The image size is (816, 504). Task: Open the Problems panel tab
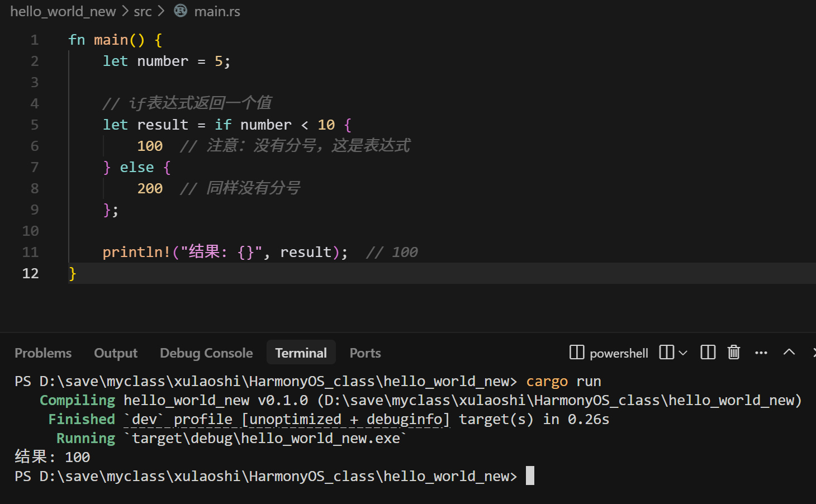click(43, 353)
